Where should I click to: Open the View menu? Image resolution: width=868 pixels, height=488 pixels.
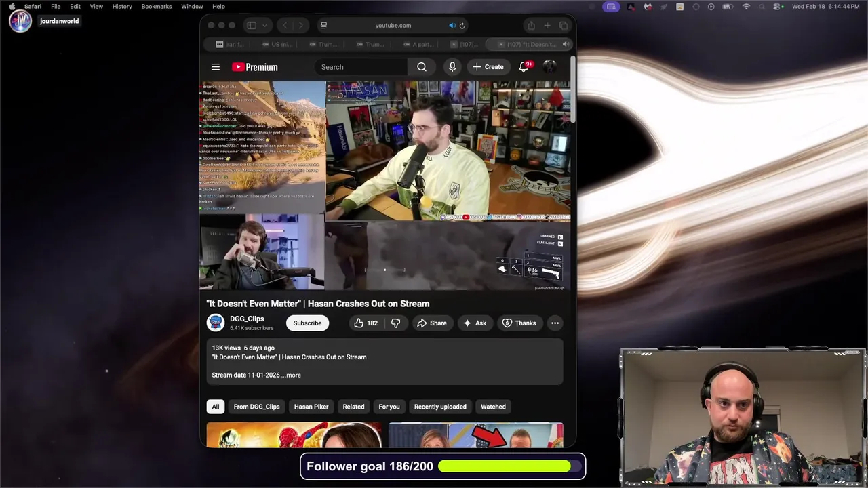[96, 6]
